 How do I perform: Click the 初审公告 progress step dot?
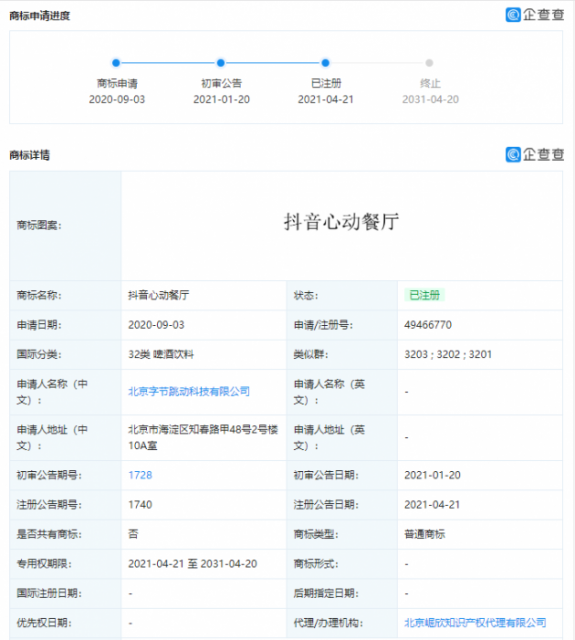[x=221, y=63]
